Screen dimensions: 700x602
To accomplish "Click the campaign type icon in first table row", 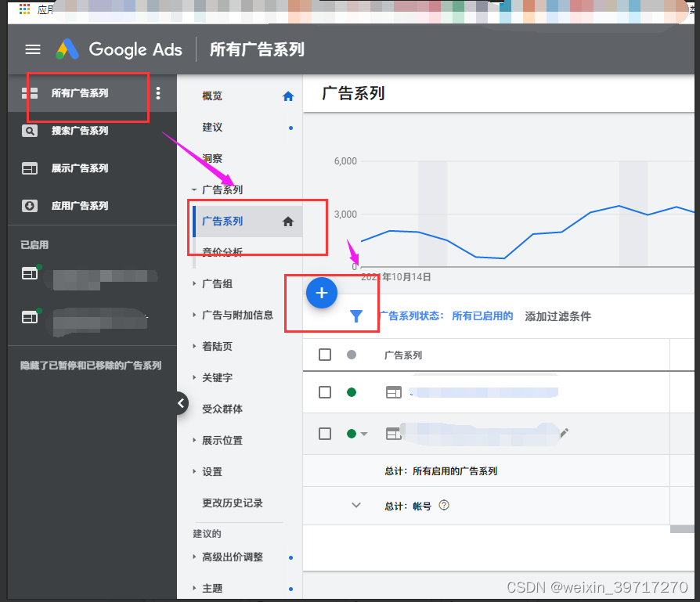I will click(394, 392).
